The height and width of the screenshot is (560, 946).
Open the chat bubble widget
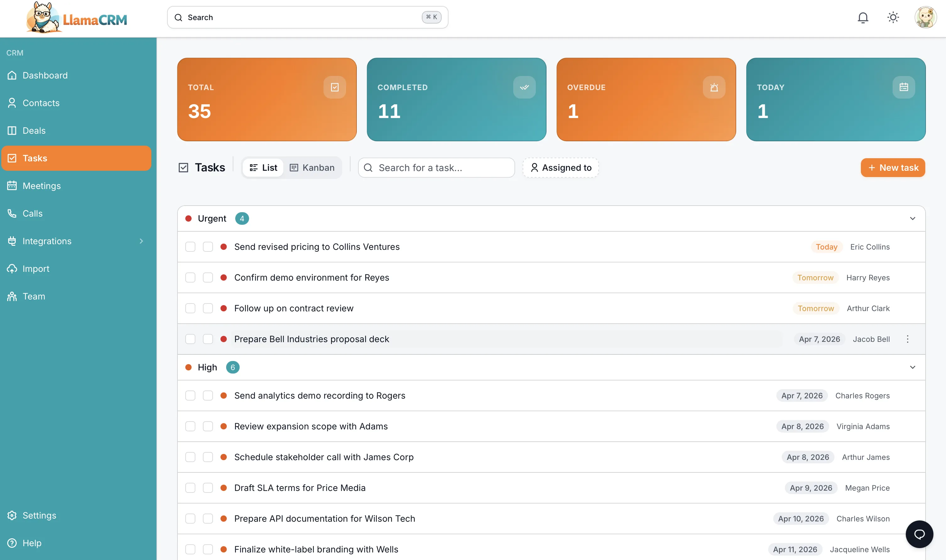coord(919,534)
